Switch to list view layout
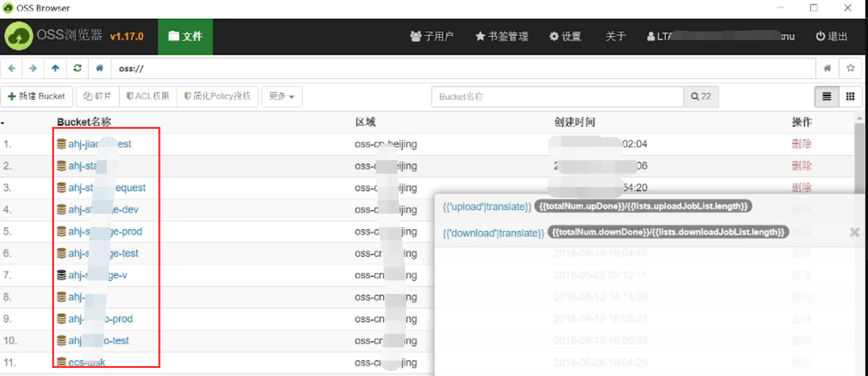 click(x=827, y=96)
